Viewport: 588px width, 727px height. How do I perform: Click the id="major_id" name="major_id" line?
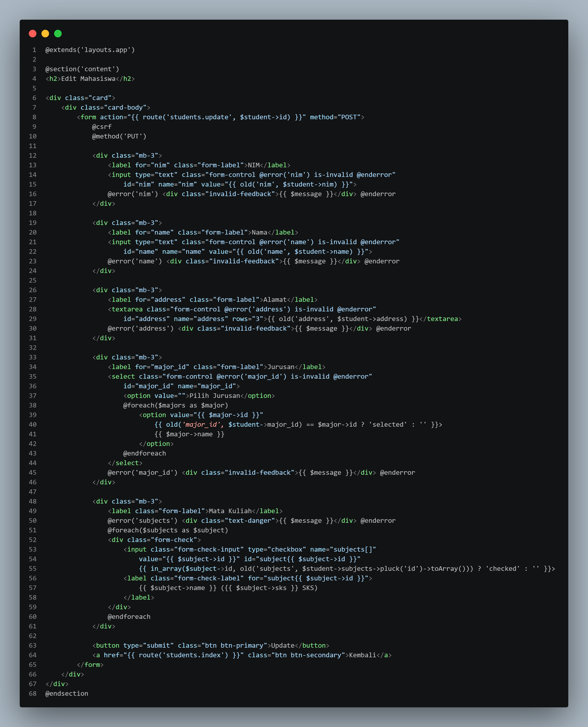pyautogui.click(x=182, y=386)
